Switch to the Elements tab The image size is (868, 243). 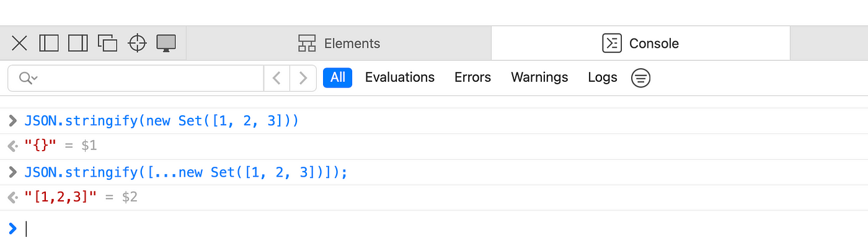click(x=339, y=43)
